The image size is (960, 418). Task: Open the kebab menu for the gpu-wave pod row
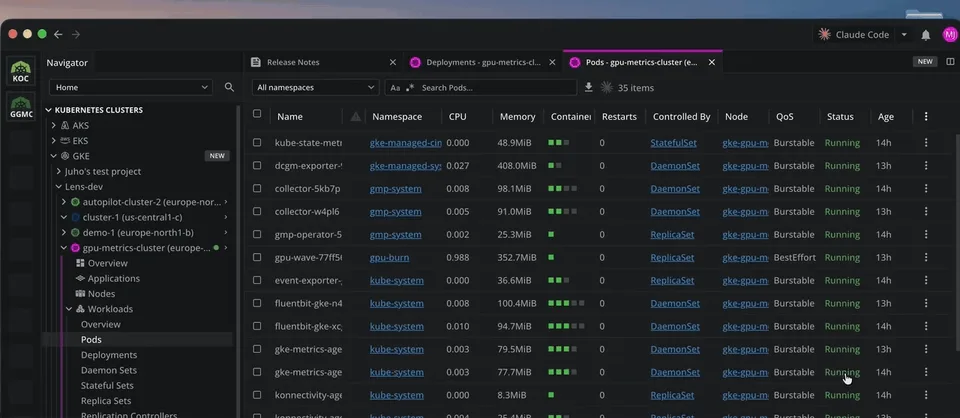[926, 258]
